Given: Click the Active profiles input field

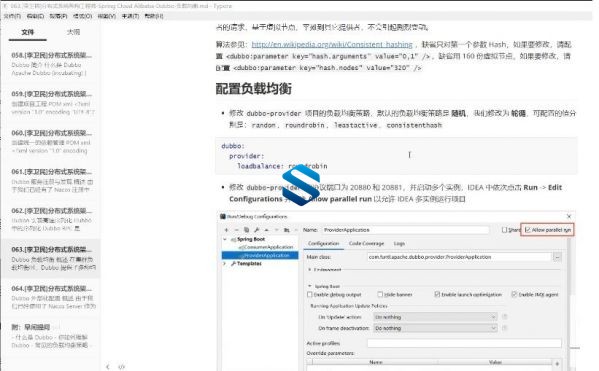Looking at the screenshot, I should pyautogui.click(x=464, y=343).
